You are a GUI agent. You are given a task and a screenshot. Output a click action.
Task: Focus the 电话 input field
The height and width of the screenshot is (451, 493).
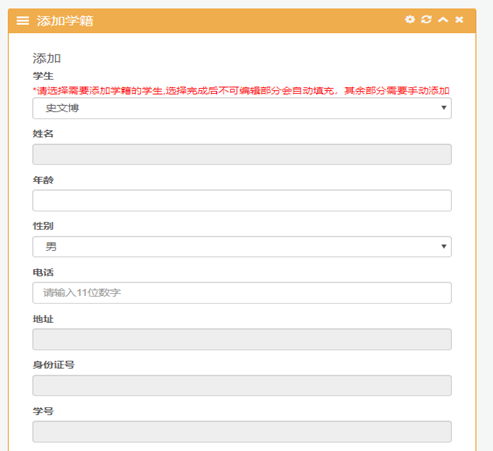242,293
